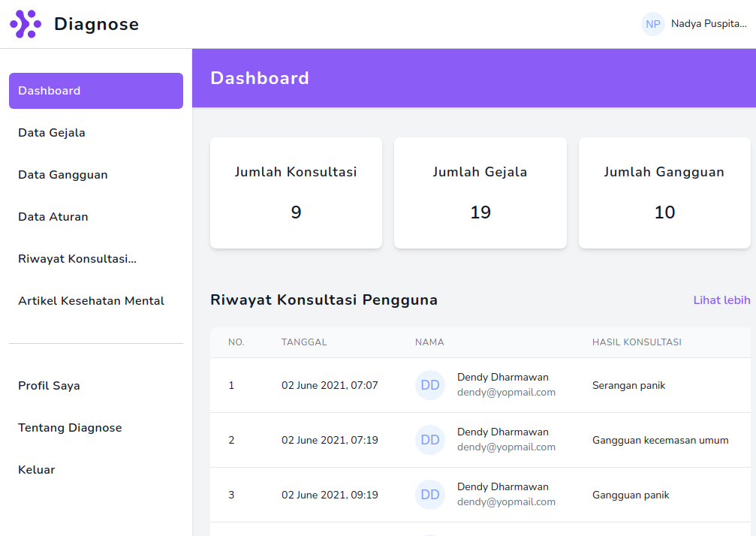Screen dimensions: 756x536
Task: Click Keluar to log out
Action: pos(37,470)
